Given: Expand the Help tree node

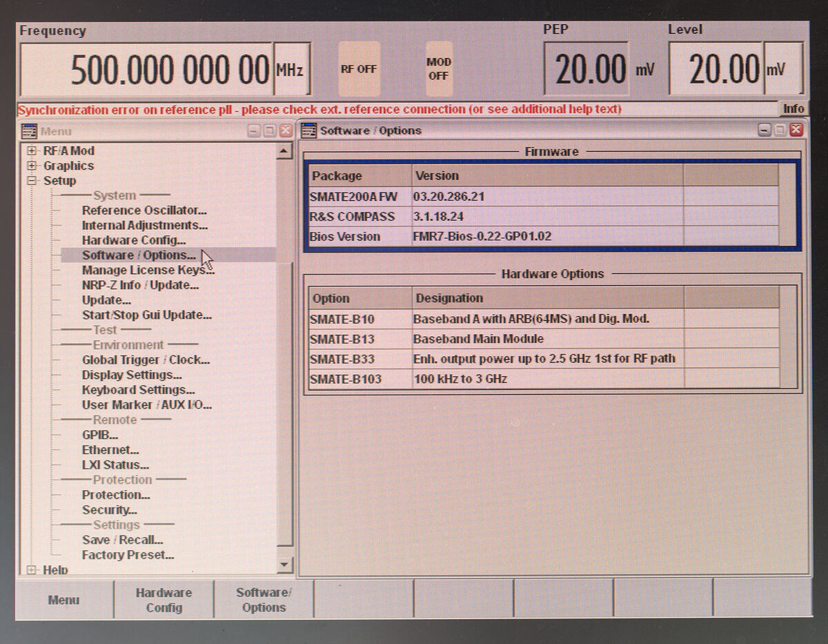Looking at the screenshot, I should [x=31, y=569].
